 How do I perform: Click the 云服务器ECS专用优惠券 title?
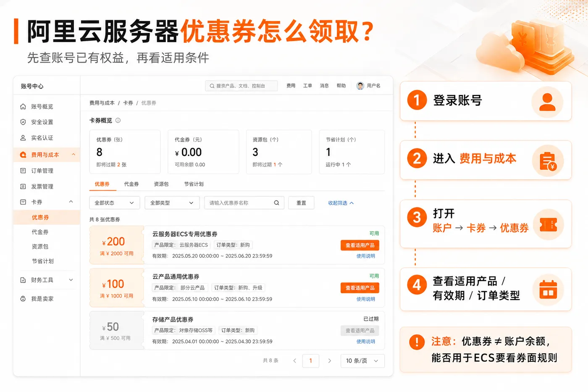click(x=185, y=234)
